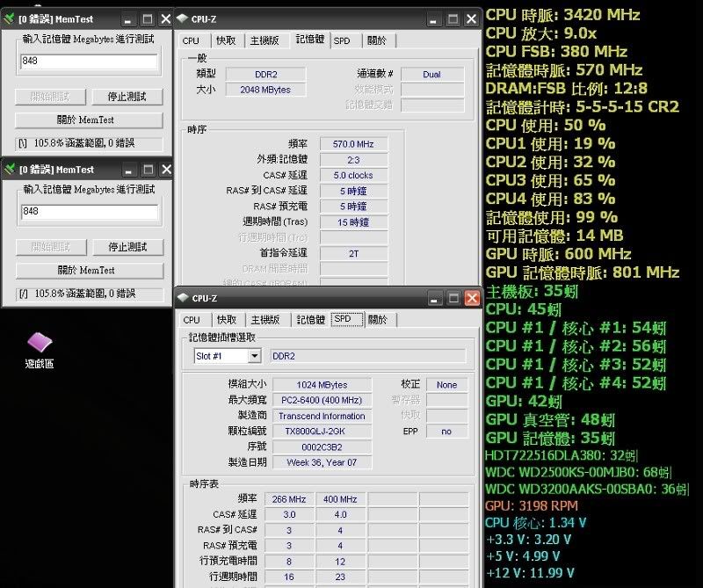Click the status text in top MemTest
Viewport: 703px width, 588px height.
[89, 143]
